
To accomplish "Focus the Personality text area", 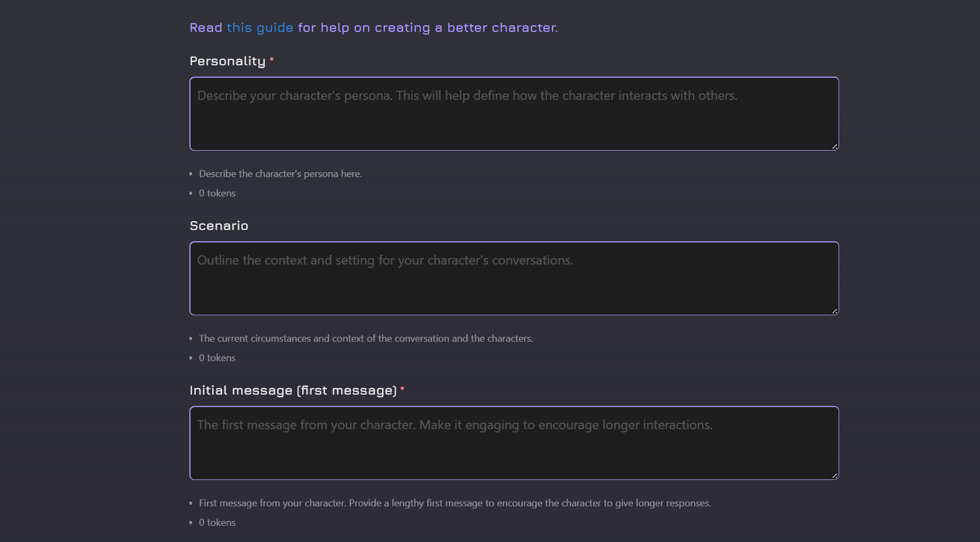I will (514, 114).
